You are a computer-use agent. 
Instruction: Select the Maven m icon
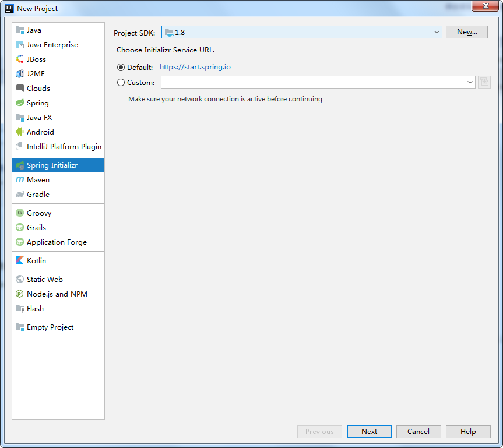click(20, 179)
